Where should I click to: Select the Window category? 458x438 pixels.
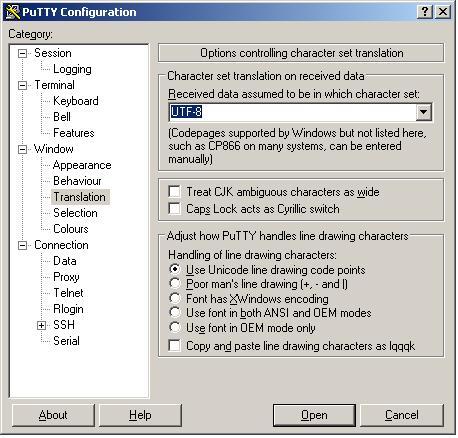[x=54, y=149]
